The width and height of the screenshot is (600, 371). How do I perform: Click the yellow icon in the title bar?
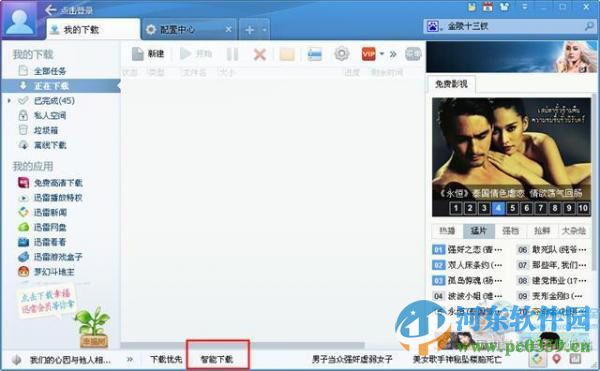(472, 7)
